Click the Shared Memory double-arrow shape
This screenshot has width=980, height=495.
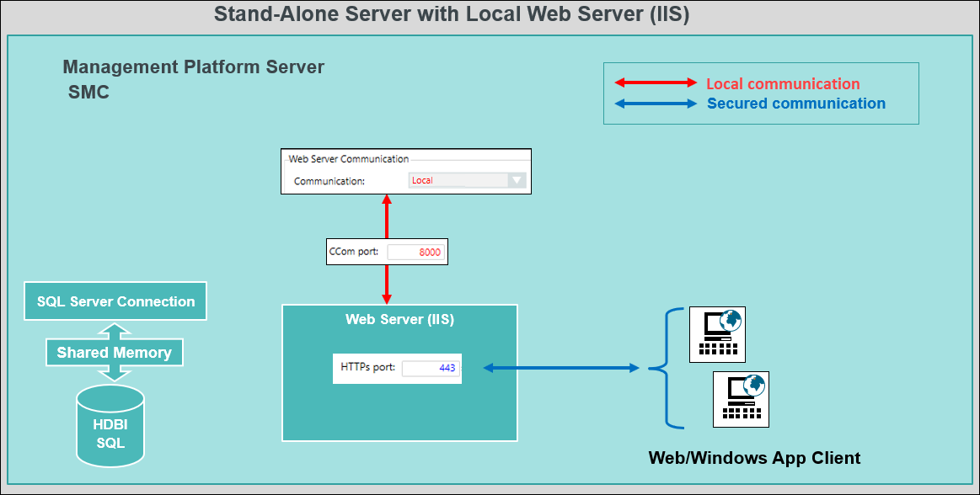[114, 353]
